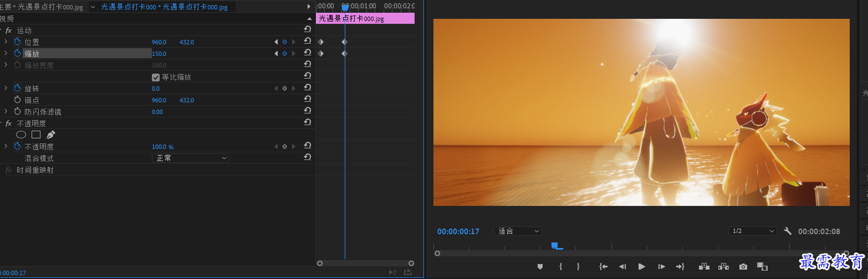The width and height of the screenshot is (868, 279).
Task: Open the 混合模式 dropdown showing 正常
Action: (x=191, y=158)
